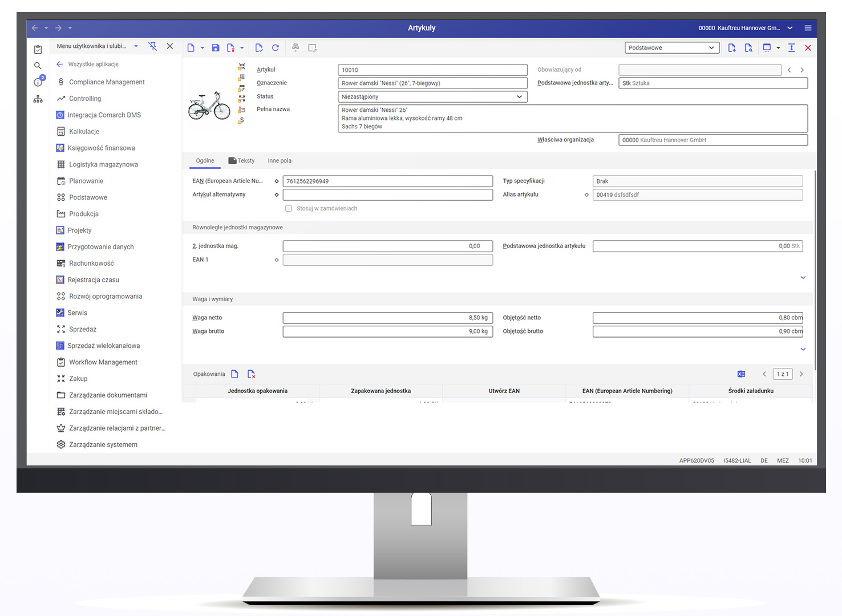This screenshot has height=616, width=842.
Task: Click the Środki załadunku column header
Action: 751,391
